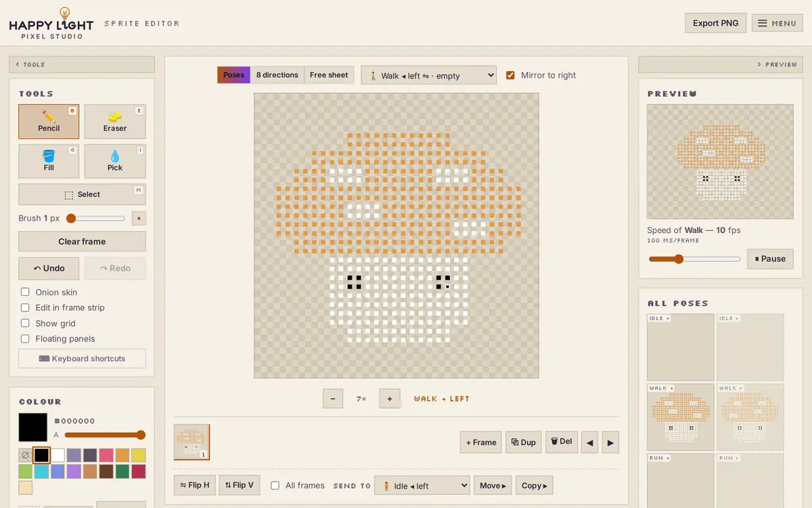Image resolution: width=812 pixels, height=508 pixels.
Task: Click the greyed-out Redo button
Action: coord(115,268)
